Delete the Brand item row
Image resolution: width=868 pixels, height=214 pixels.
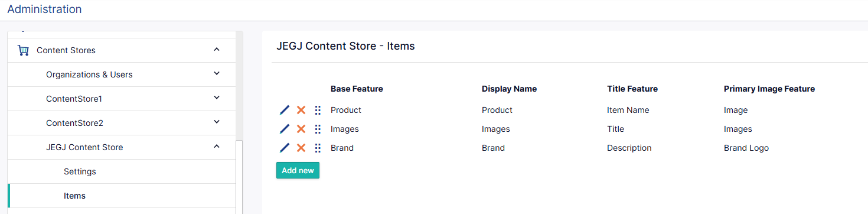(x=301, y=148)
